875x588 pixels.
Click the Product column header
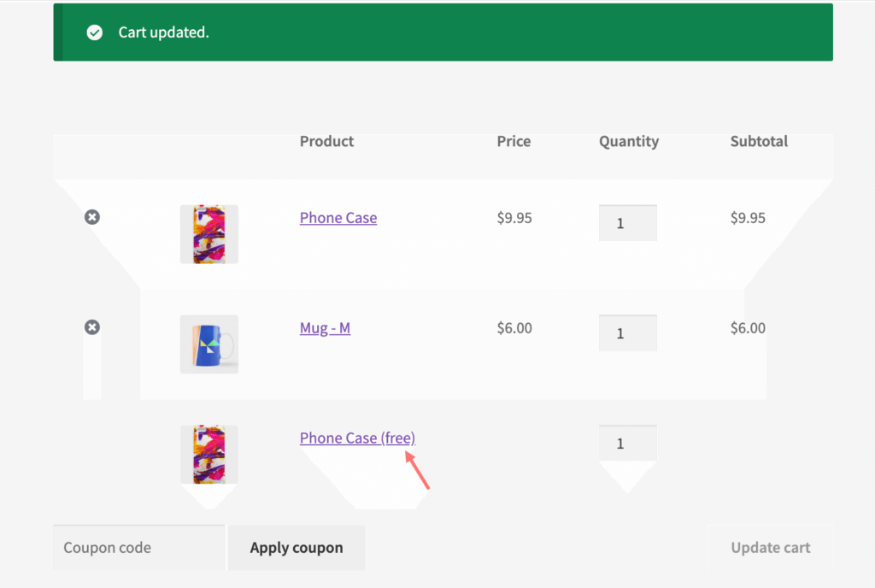326,141
